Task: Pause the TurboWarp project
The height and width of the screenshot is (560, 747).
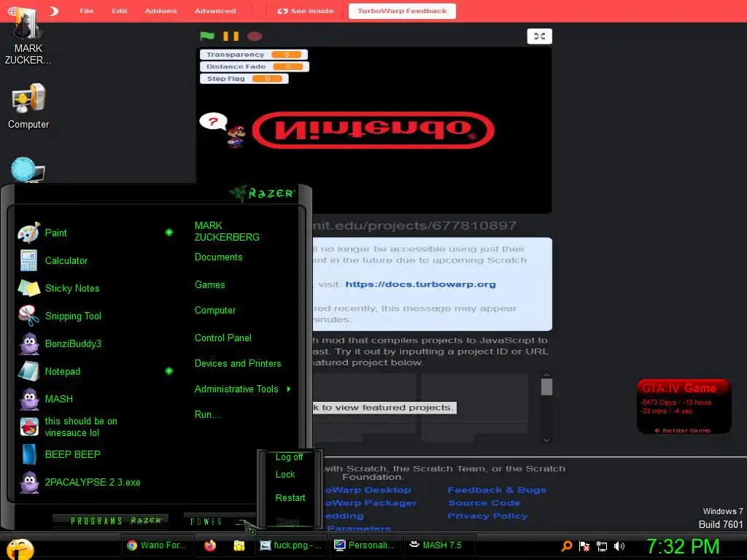Action: click(231, 36)
